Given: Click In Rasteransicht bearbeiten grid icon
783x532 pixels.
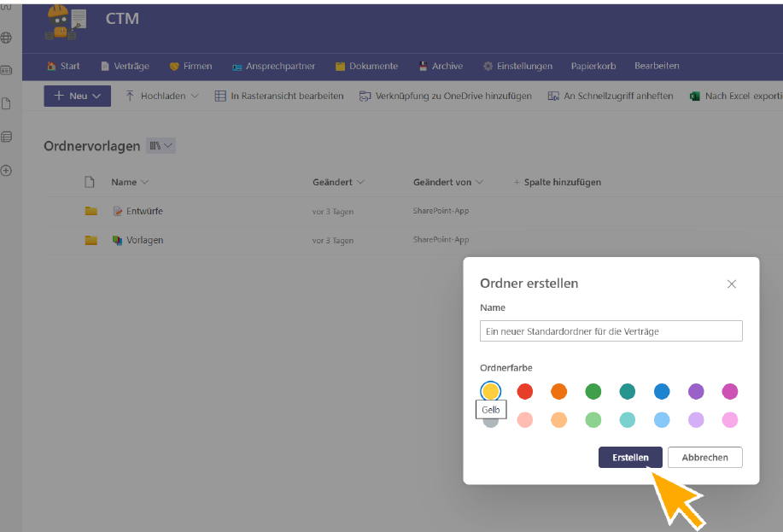Looking at the screenshot, I should pyautogui.click(x=220, y=96).
